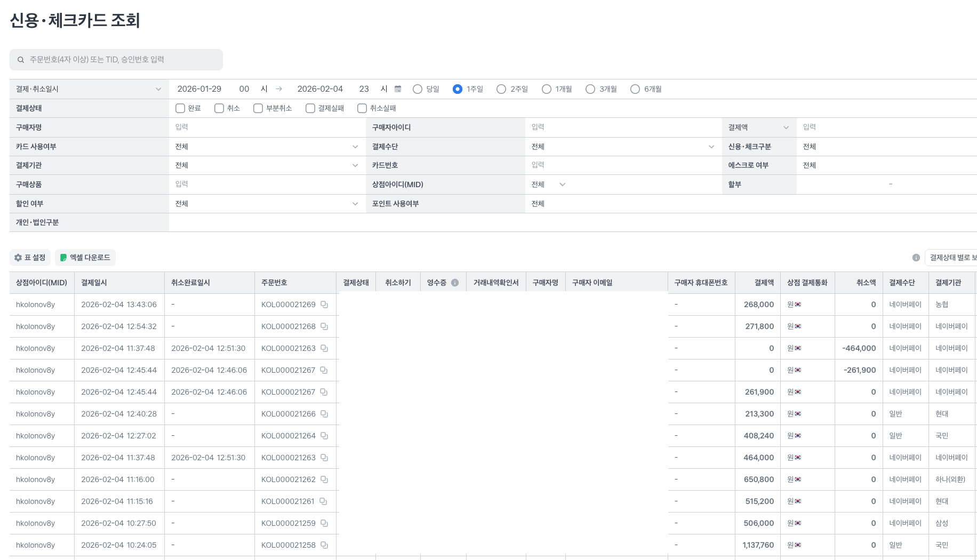Open the 상점아이디(MID) dropdown

549,185
